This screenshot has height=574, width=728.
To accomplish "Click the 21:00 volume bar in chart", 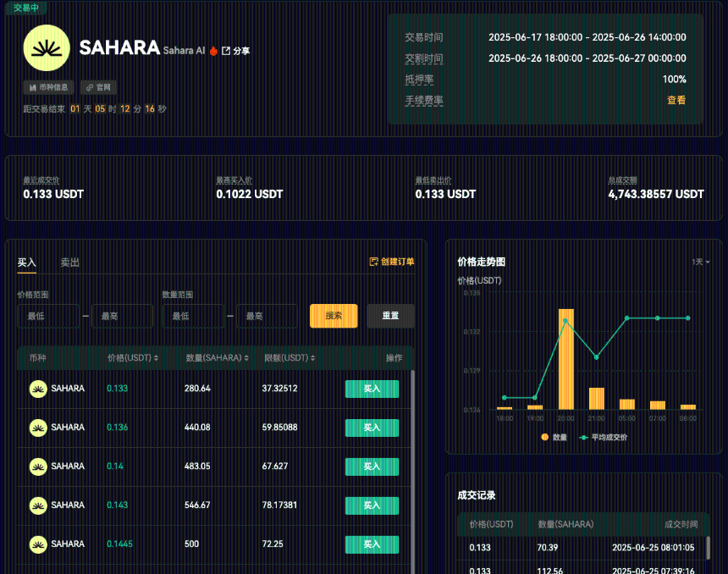I will tap(597, 399).
